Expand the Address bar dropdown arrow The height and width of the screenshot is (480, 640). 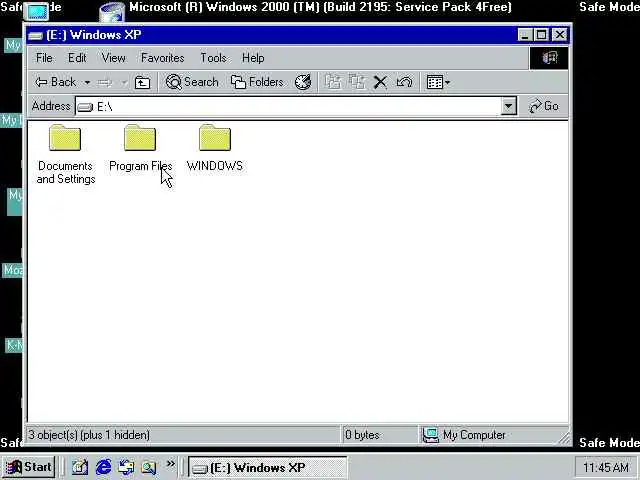point(509,107)
